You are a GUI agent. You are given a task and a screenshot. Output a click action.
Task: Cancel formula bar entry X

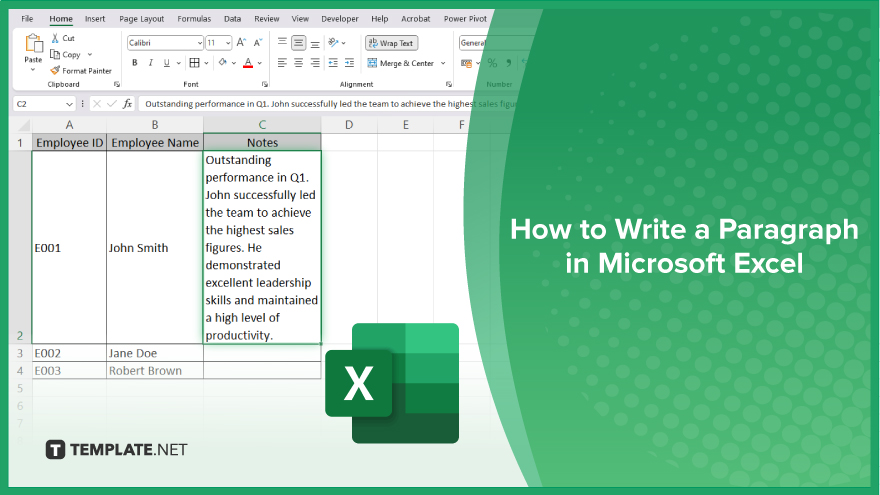[x=97, y=104]
